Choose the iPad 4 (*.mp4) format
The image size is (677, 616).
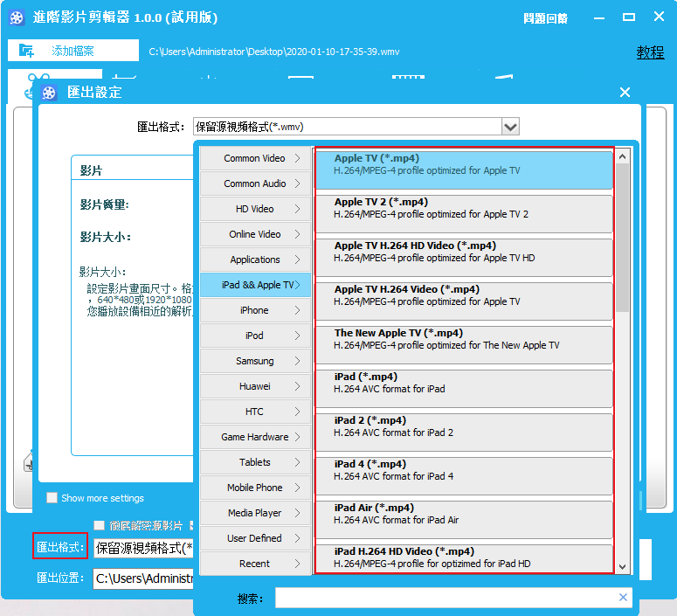[x=464, y=475]
